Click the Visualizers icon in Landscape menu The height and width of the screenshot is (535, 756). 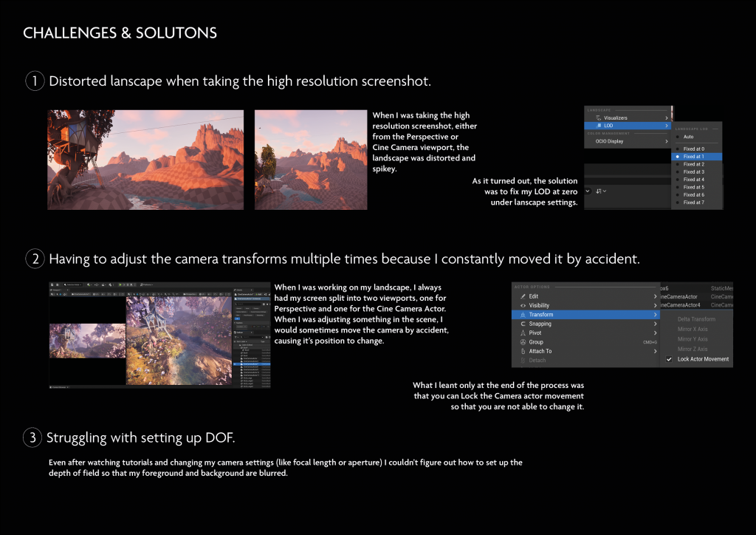point(599,117)
